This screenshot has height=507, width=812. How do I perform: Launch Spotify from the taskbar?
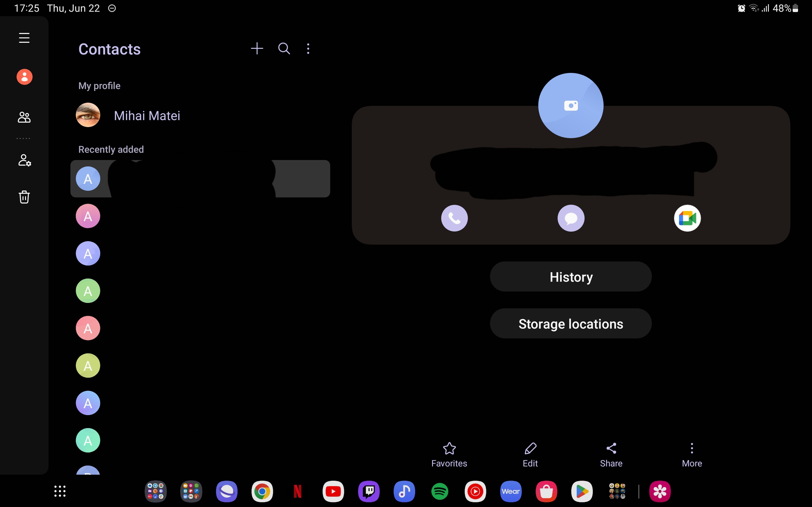coord(440,491)
